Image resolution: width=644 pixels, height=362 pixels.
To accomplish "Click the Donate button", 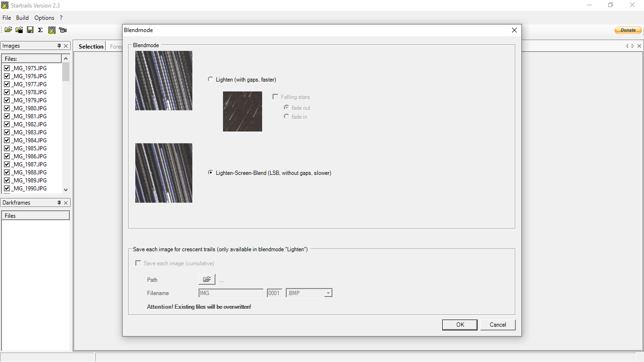I will click(x=628, y=30).
